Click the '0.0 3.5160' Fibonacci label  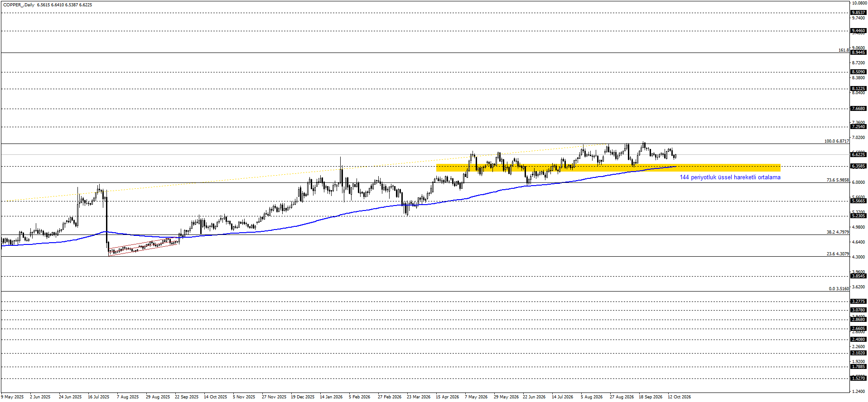839,289
